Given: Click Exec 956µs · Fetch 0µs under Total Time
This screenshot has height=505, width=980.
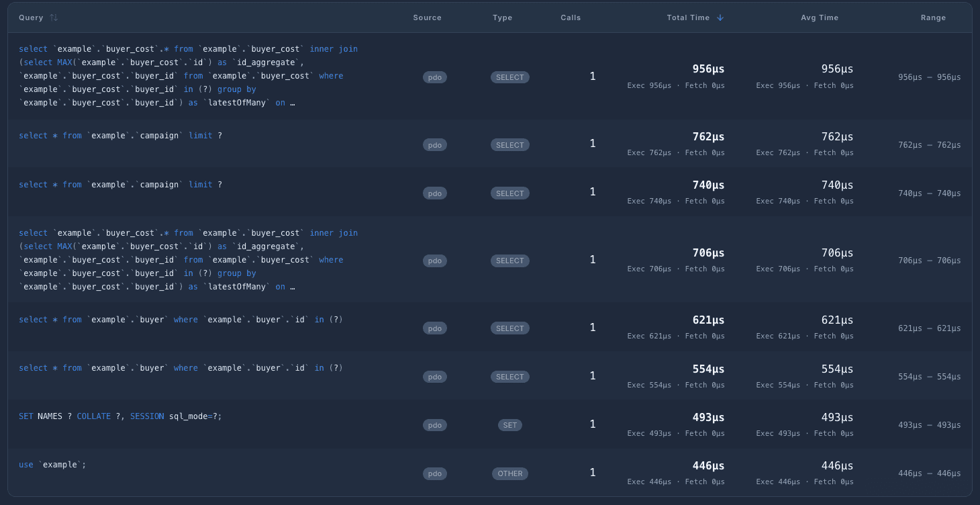Looking at the screenshot, I should (x=676, y=86).
